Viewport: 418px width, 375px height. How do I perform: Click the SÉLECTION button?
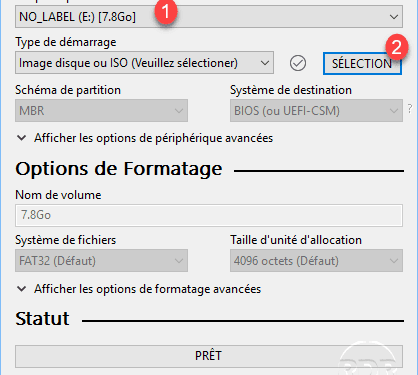[362, 63]
